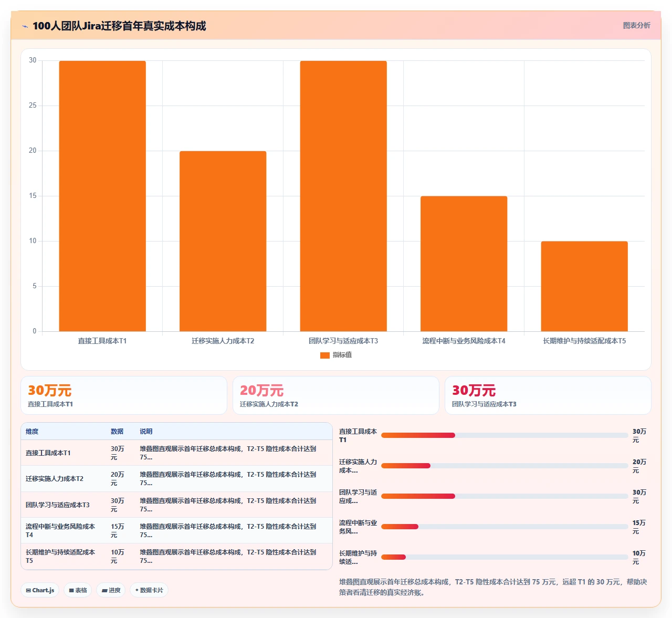
Task: Click the y-axis tick value 15
Action: pyautogui.click(x=33, y=196)
